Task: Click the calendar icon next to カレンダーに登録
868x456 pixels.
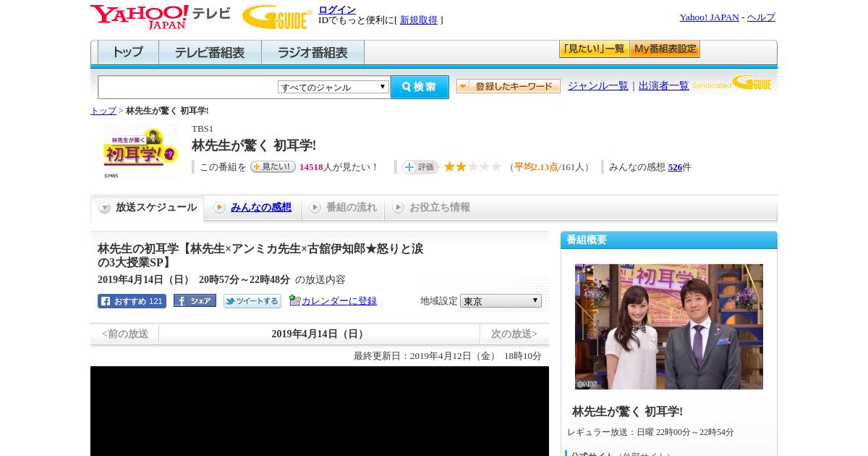Action: (x=294, y=300)
